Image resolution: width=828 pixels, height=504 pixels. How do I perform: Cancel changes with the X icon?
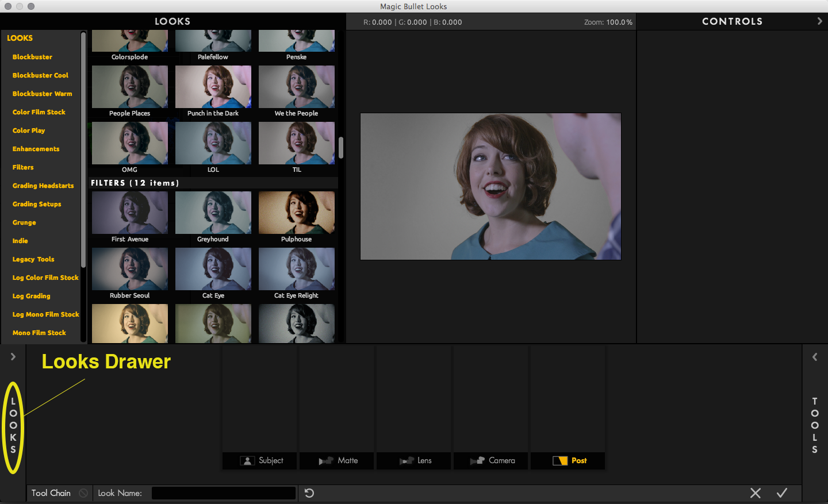pos(756,493)
